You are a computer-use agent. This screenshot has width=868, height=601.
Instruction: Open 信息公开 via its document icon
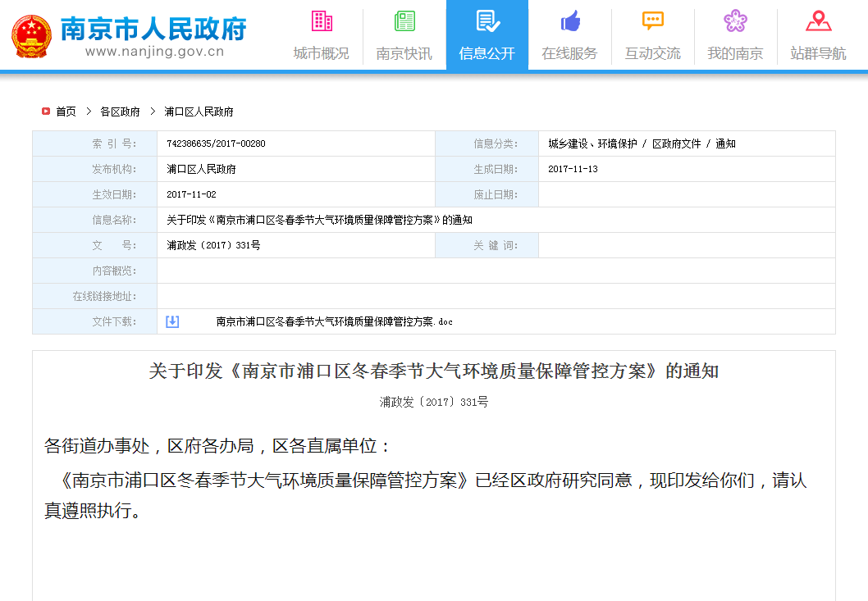pos(487,20)
